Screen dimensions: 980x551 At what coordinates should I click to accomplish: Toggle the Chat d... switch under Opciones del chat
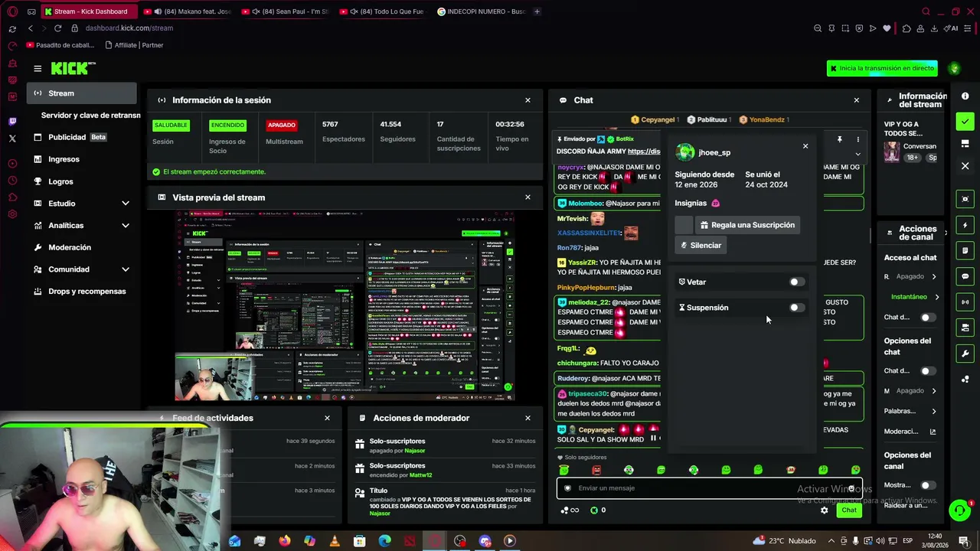point(928,371)
